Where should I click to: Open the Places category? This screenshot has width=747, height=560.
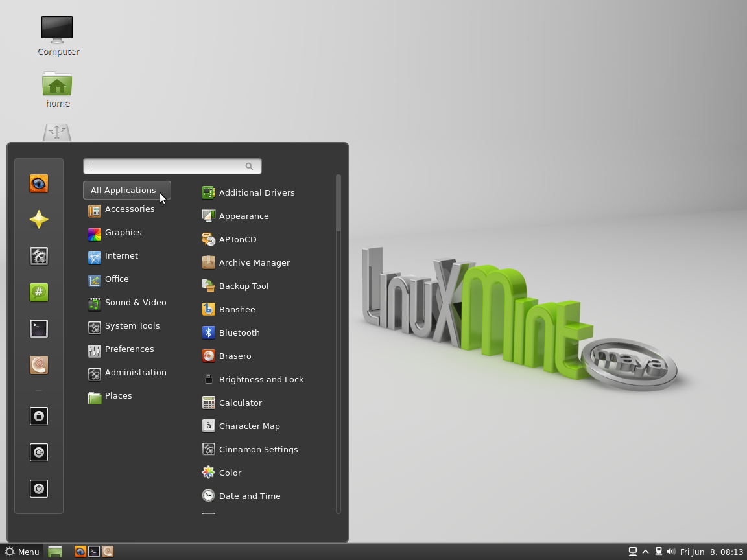click(x=110, y=396)
